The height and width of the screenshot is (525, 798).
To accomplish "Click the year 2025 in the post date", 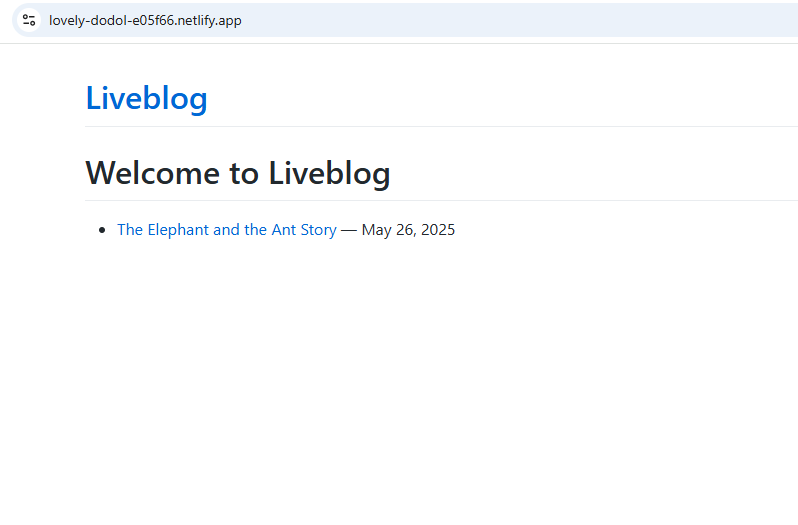I will point(438,229).
